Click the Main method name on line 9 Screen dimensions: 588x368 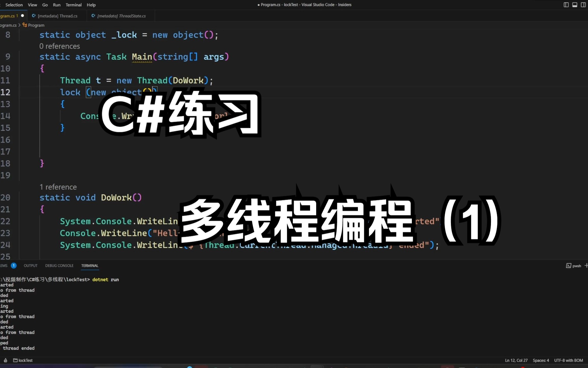[142, 57]
